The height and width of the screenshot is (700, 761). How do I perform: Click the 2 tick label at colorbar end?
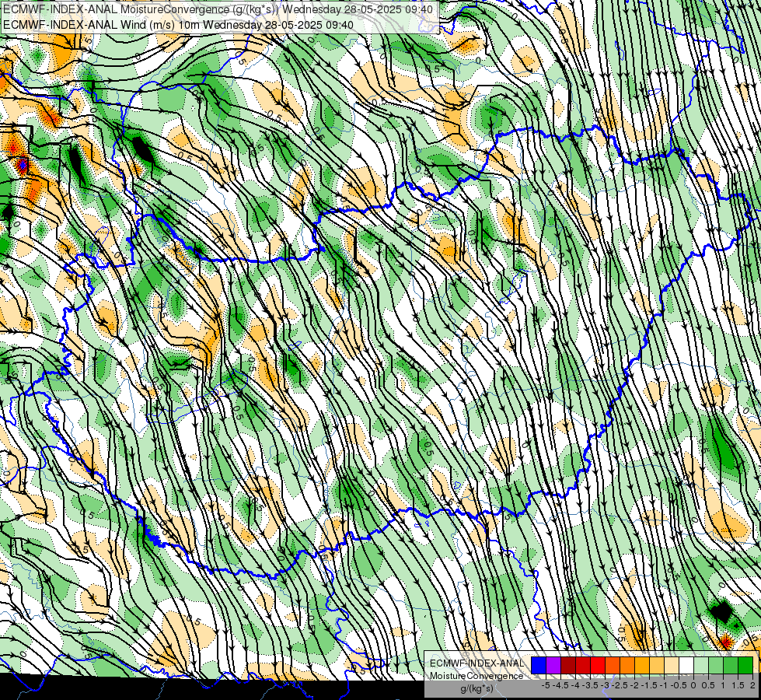752,685
